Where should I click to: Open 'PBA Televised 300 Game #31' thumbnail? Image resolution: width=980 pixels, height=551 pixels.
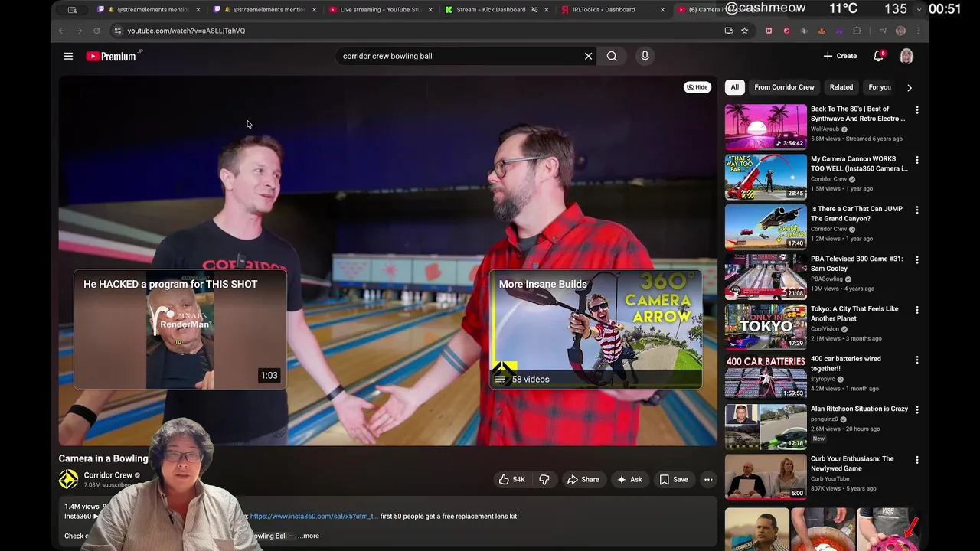[x=766, y=276]
